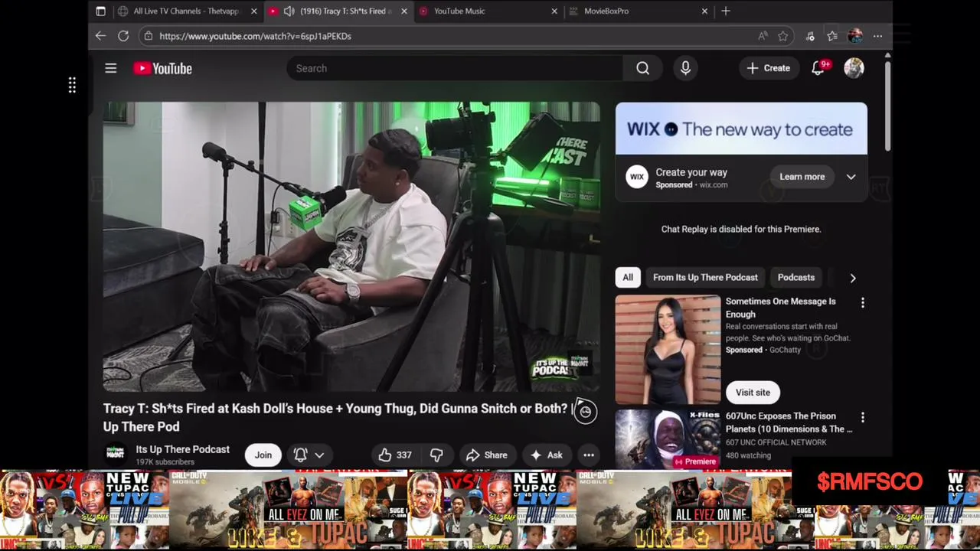Click the '480 watching' text
This screenshot has height=551, width=980.
pos(748,455)
